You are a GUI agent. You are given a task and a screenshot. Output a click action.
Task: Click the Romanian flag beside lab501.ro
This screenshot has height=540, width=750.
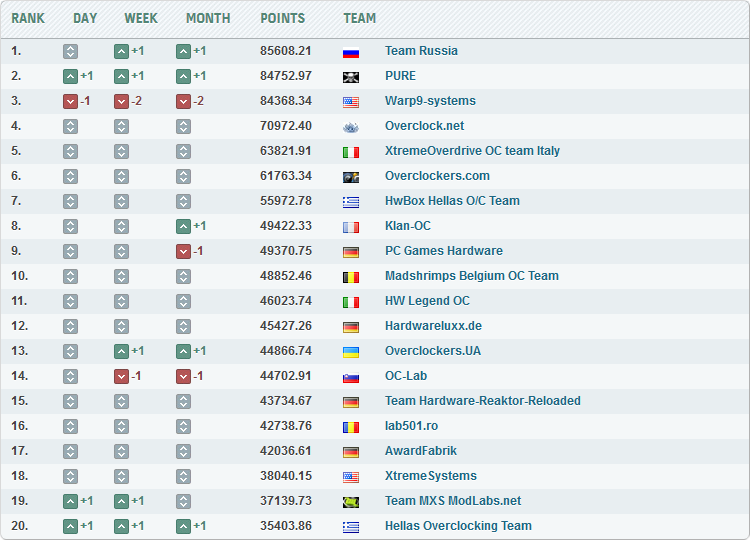click(350, 426)
